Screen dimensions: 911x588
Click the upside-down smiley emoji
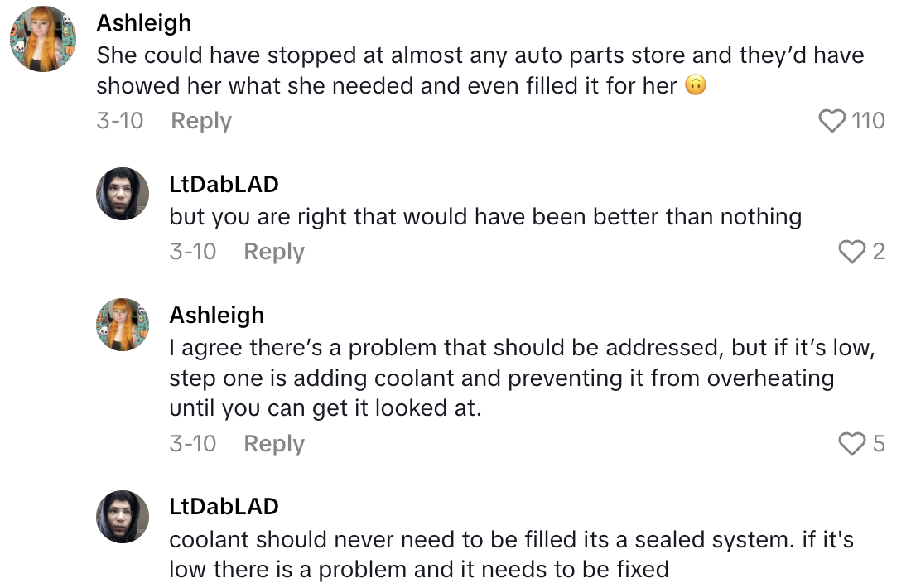(697, 85)
